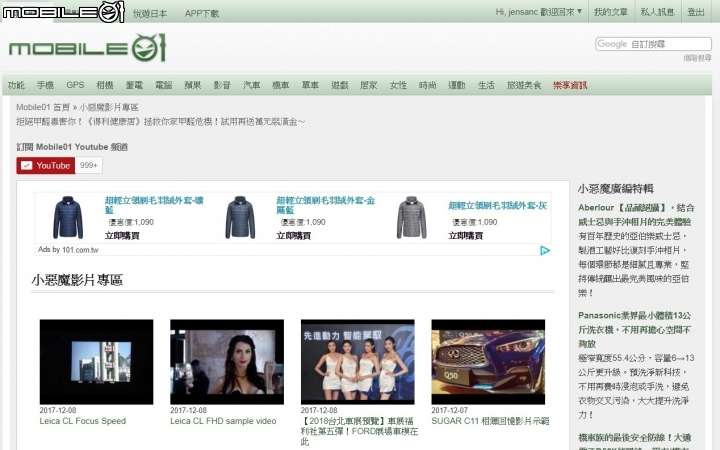Open the 機車 category menu

pyautogui.click(x=281, y=85)
